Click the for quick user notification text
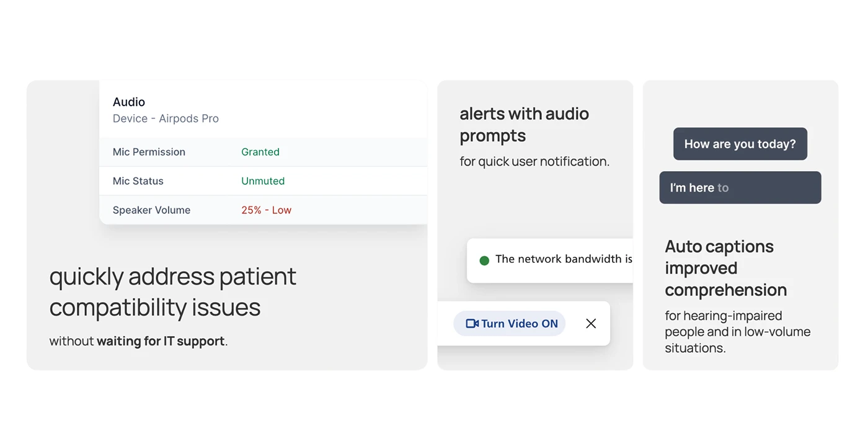 (x=534, y=161)
